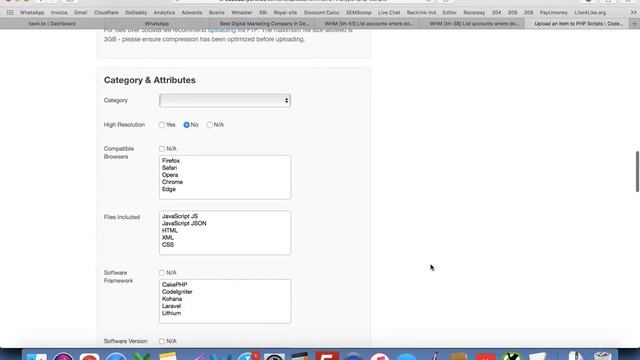Select Safari in Compatible Browsers list
The height and width of the screenshot is (360, 640).
point(169,168)
